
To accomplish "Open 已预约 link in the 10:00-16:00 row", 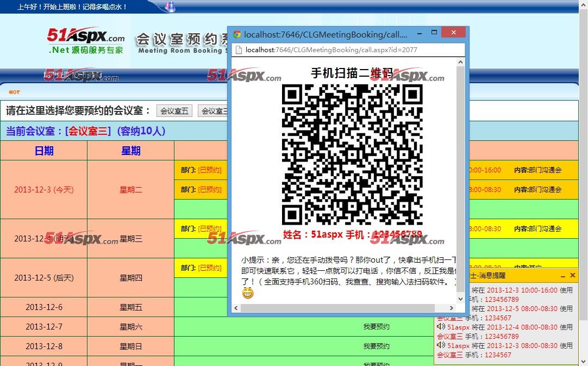I will point(210,170).
